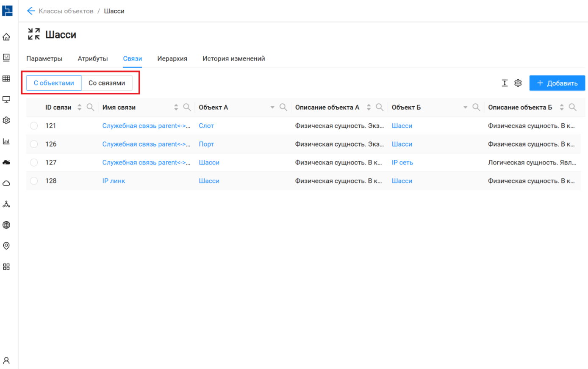Open the globe icon in sidebar
The width and height of the screenshot is (588, 369).
tap(6, 225)
